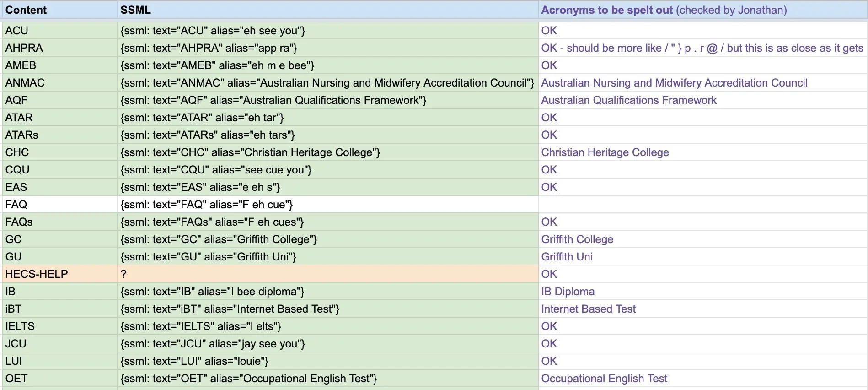Click the JCU content cell

(x=60, y=344)
